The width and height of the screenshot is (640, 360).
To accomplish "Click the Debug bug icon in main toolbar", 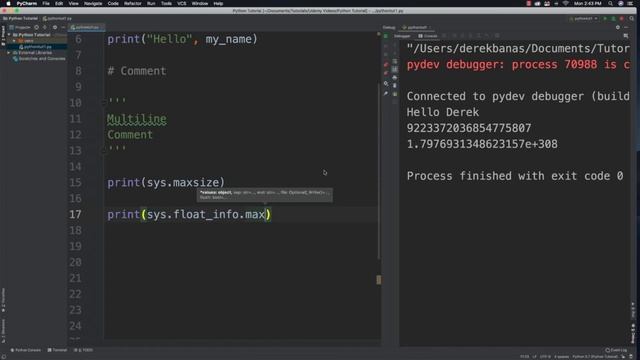I will point(613,19).
